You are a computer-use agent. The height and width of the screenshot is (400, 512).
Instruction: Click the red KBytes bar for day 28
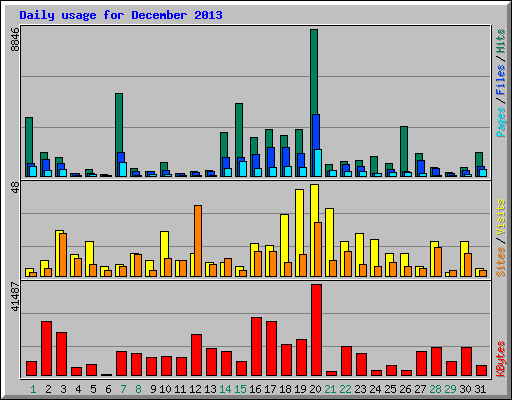point(436,361)
